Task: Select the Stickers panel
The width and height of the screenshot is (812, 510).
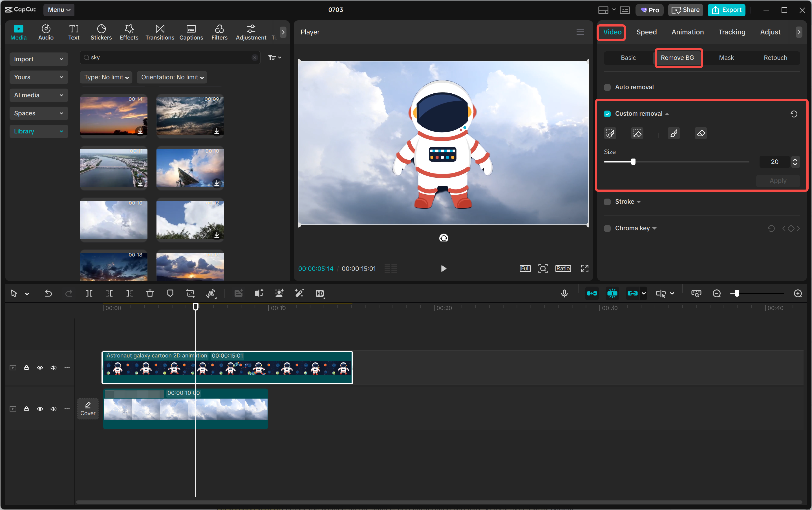Action: (x=101, y=32)
